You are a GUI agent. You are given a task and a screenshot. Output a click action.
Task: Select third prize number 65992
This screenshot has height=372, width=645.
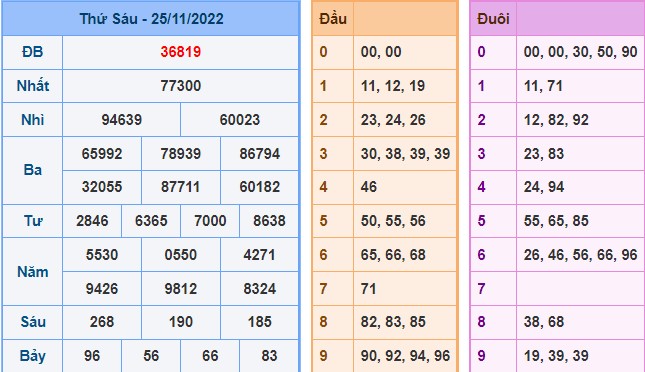coord(102,154)
